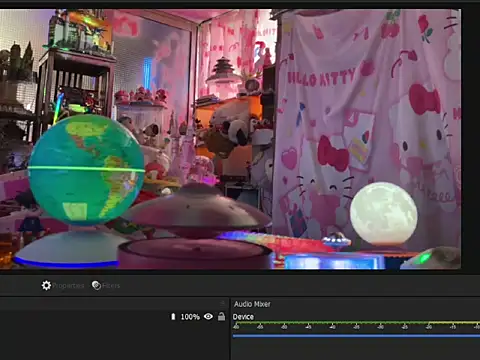480x360 pixels.
Task: Click the 100% battery level label
Action: (190, 317)
